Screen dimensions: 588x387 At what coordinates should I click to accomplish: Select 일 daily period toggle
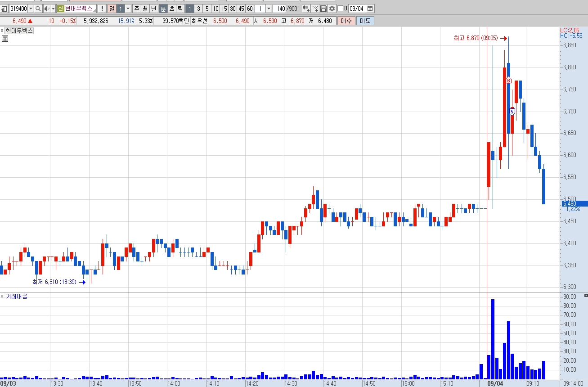click(112, 9)
